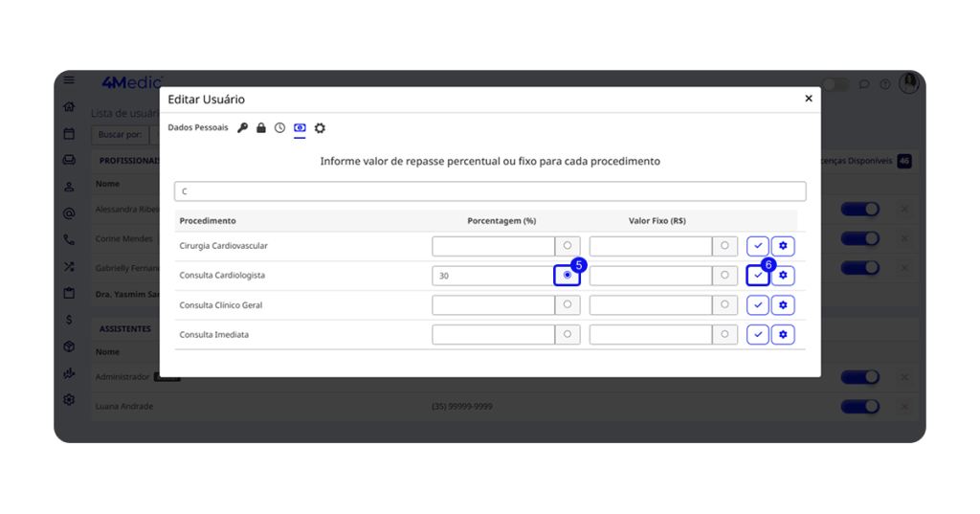Choose fixed value radio for Consulta Clínico Geral
The width and height of the screenshot is (980, 514).
[x=724, y=305]
